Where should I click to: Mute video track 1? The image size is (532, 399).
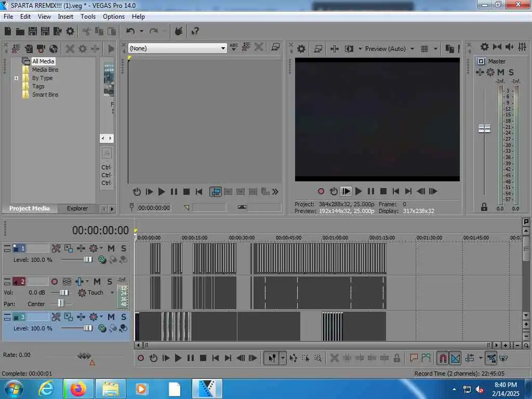[x=111, y=248]
